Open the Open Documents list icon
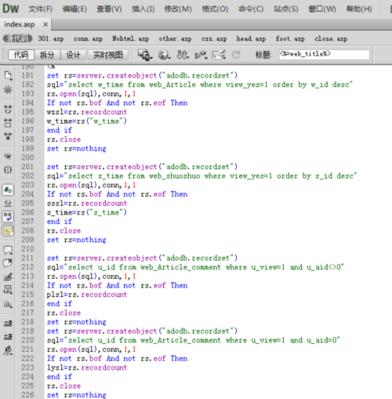Viewport: 392px width, 399px height. pos(8,76)
